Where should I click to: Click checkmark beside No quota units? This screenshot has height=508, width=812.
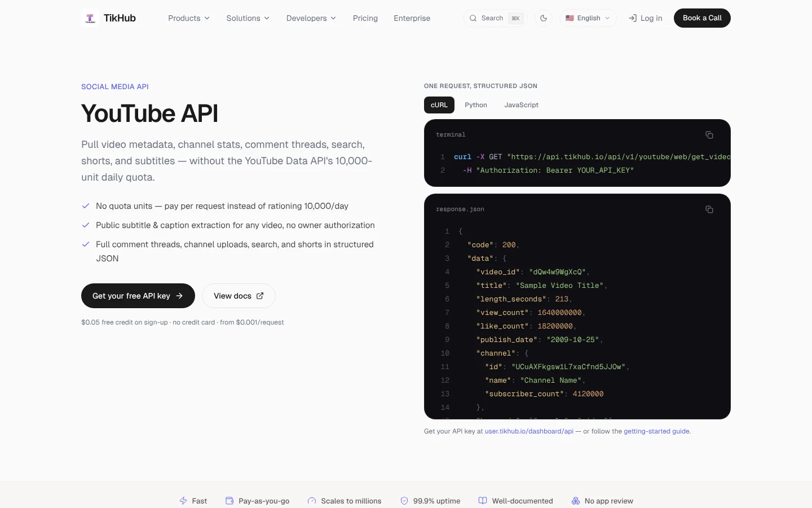click(86, 206)
